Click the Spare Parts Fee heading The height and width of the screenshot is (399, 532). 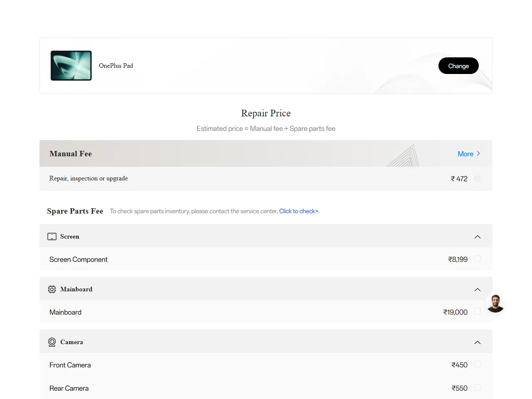(x=75, y=211)
